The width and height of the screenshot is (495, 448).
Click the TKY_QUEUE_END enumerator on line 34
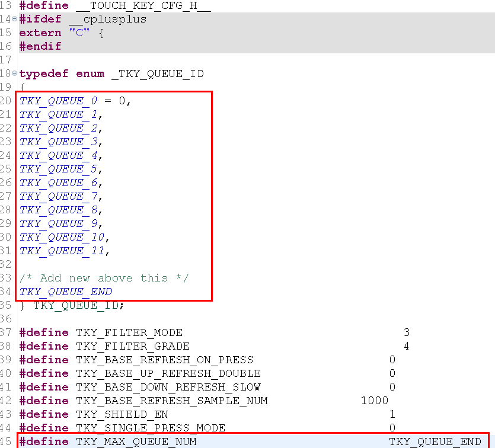[x=66, y=292]
